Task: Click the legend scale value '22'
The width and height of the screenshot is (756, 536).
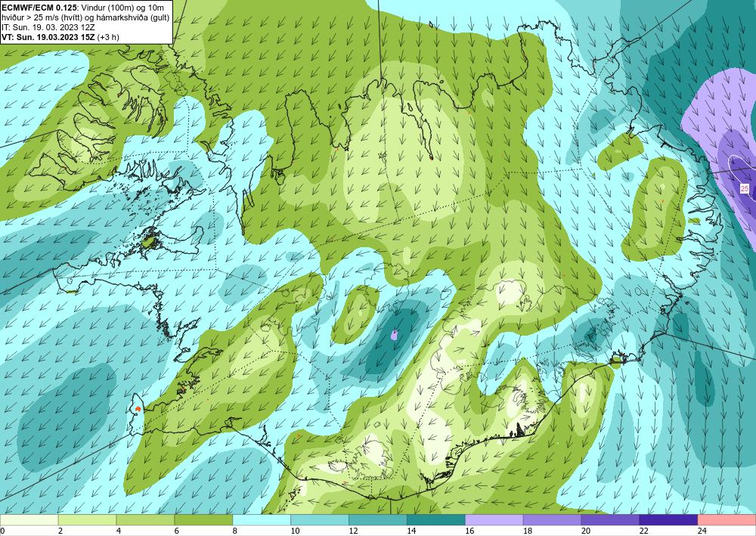Action: (x=644, y=531)
